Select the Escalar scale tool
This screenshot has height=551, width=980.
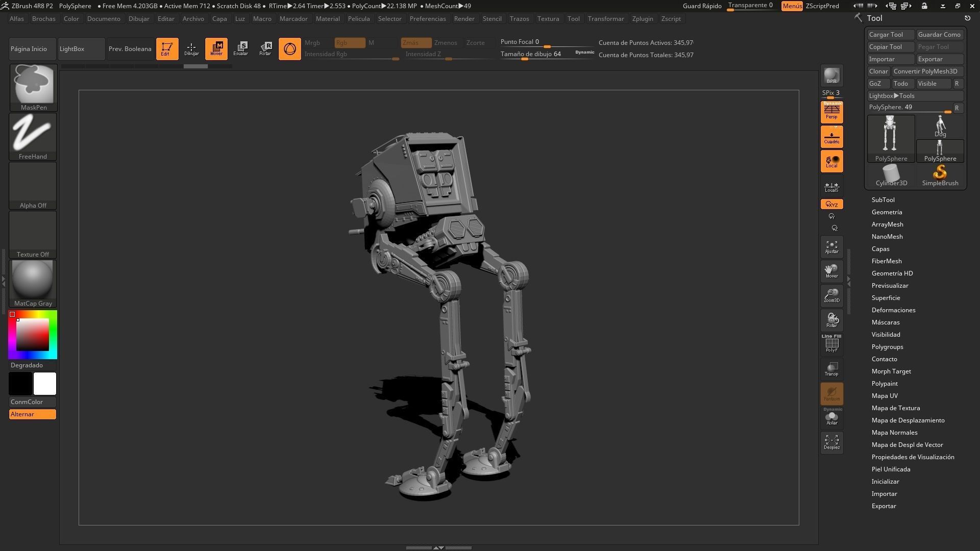[240, 49]
